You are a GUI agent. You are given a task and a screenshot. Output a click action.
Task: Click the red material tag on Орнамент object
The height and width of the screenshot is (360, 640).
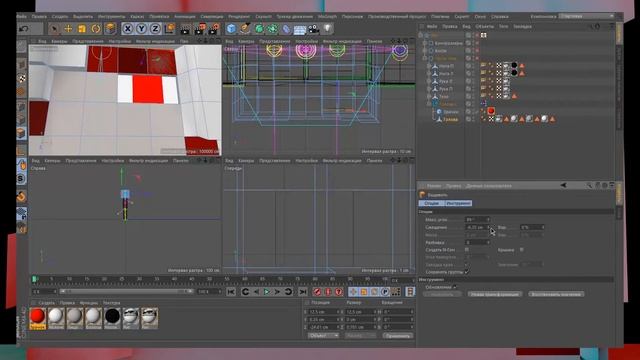(491, 111)
